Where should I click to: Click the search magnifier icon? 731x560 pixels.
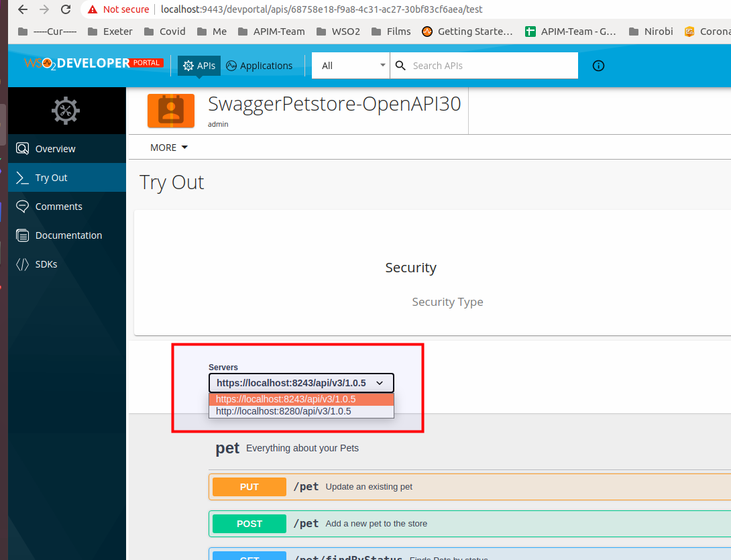[x=400, y=65]
